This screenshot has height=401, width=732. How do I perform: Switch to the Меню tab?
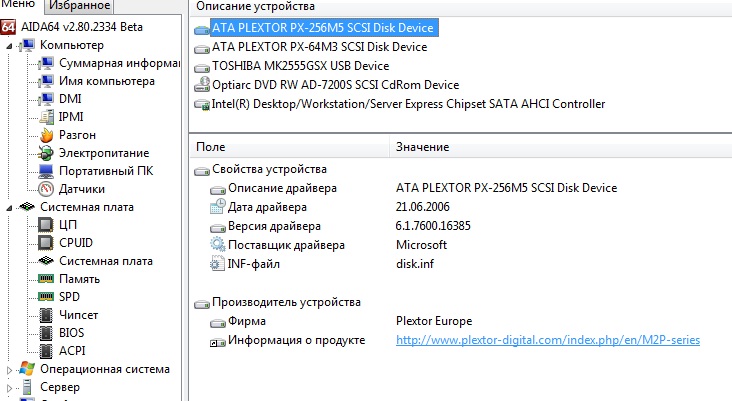tap(17, 6)
